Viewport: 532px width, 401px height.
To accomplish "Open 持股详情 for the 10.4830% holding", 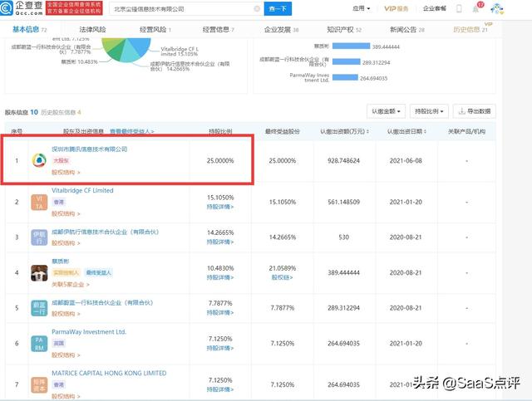I will click(220, 277).
